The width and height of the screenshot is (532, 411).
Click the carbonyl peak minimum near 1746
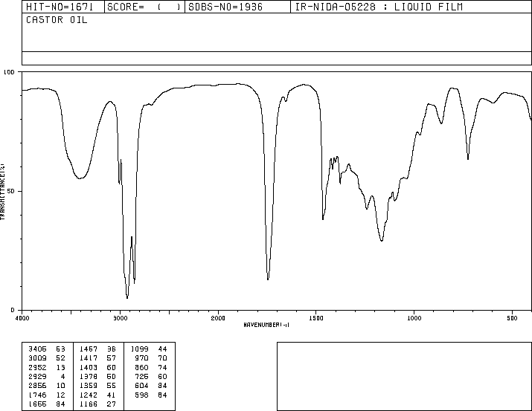pyautogui.click(x=268, y=279)
